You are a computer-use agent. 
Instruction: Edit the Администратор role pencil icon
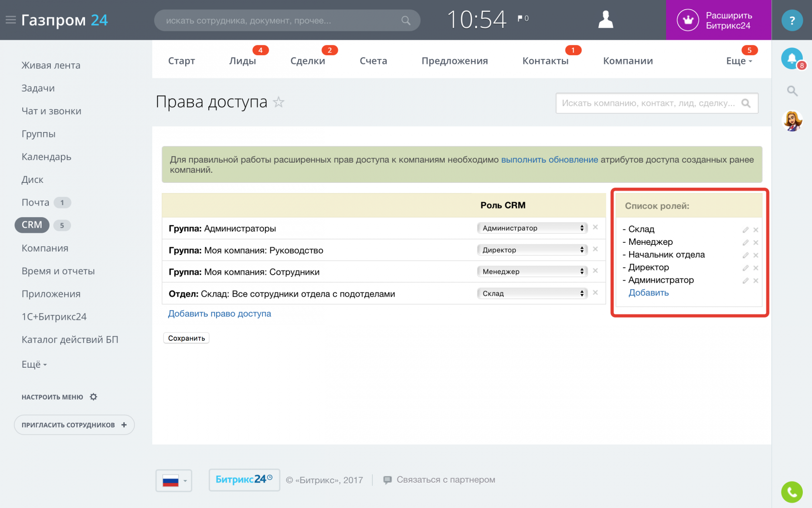pyautogui.click(x=745, y=281)
